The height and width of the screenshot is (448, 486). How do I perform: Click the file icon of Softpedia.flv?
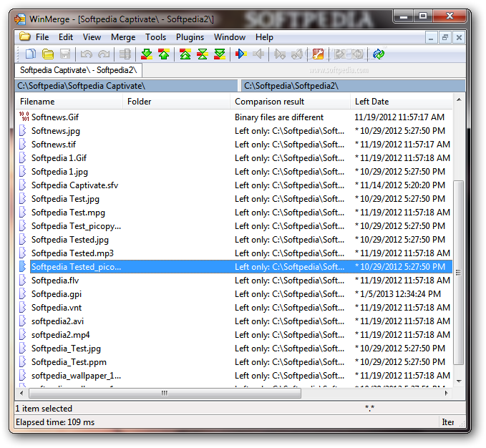click(x=23, y=280)
